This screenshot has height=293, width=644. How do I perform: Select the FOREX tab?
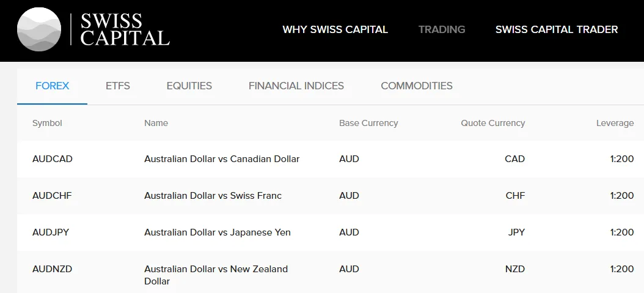tap(52, 86)
